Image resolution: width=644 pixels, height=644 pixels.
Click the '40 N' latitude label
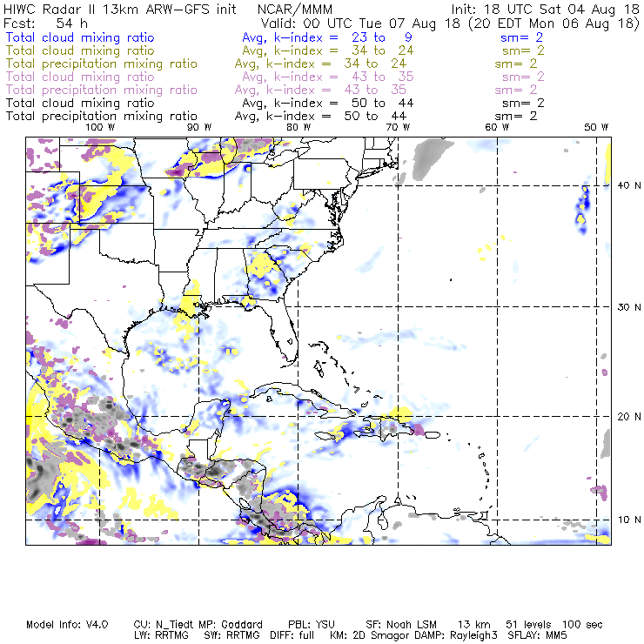tap(629, 185)
